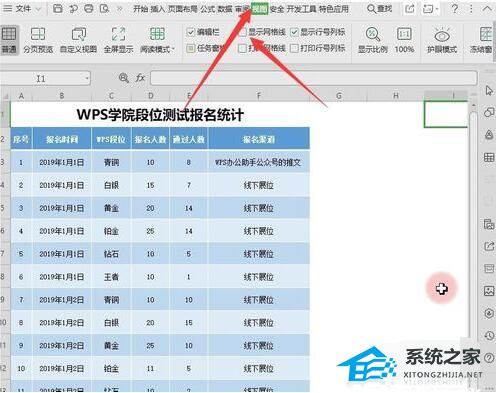498x393 pixels.
Task: Switch to the 开始 tab
Action: pos(140,9)
